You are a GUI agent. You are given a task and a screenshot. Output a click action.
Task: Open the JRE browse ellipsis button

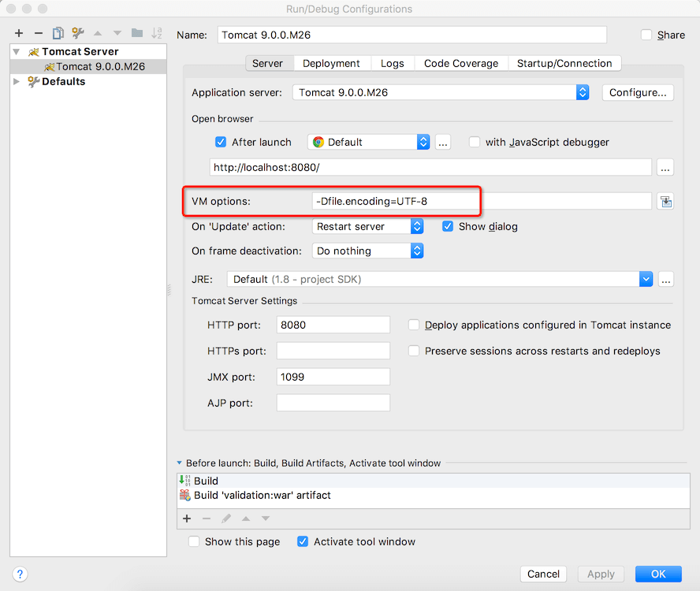click(x=665, y=280)
